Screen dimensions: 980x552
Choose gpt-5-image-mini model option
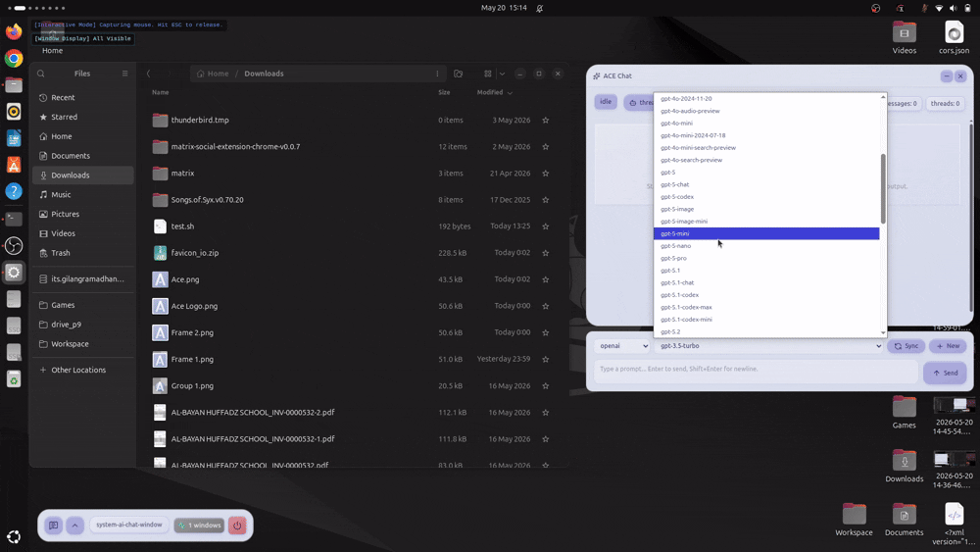[x=766, y=222]
